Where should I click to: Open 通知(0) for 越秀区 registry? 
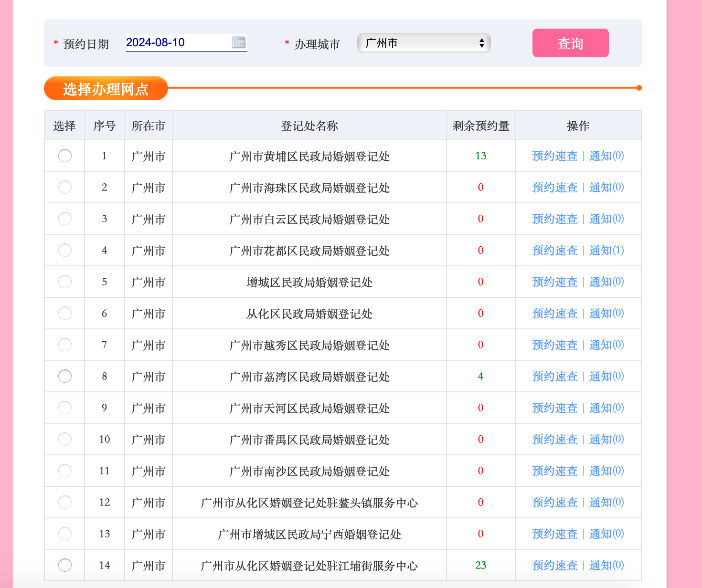coord(606,345)
